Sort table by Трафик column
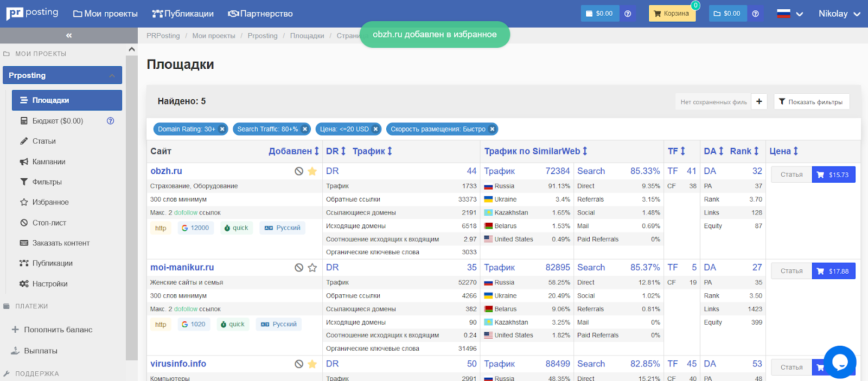This screenshot has width=868, height=381. (373, 151)
